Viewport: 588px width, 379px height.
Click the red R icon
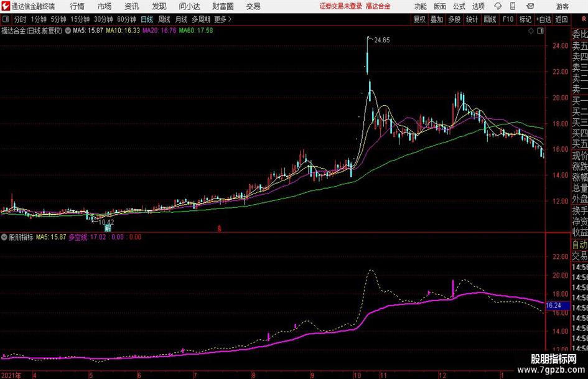[x=584, y=19]
